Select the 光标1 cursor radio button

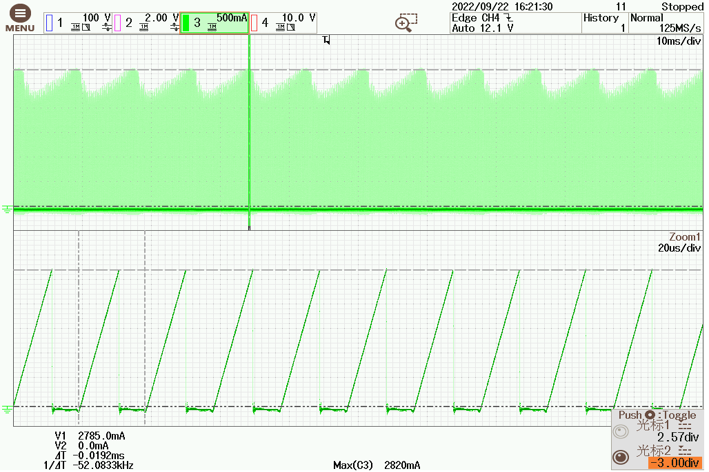[621, 431]
